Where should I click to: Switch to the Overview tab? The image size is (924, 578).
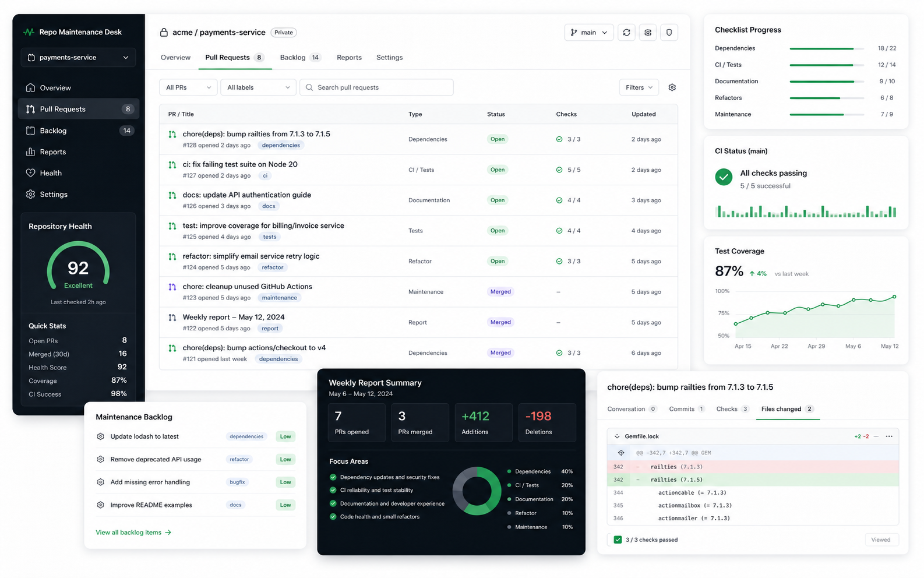(x=175, y=58)
